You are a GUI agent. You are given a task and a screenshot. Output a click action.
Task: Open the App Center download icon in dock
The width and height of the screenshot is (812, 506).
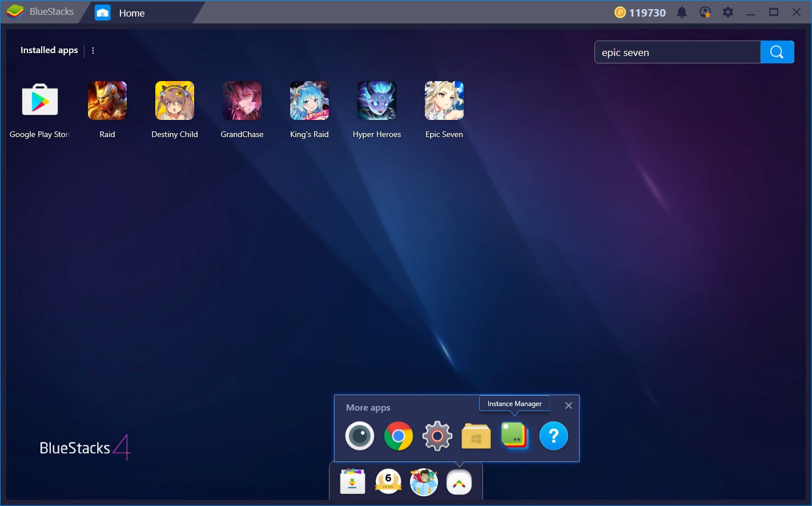(353, 483)
